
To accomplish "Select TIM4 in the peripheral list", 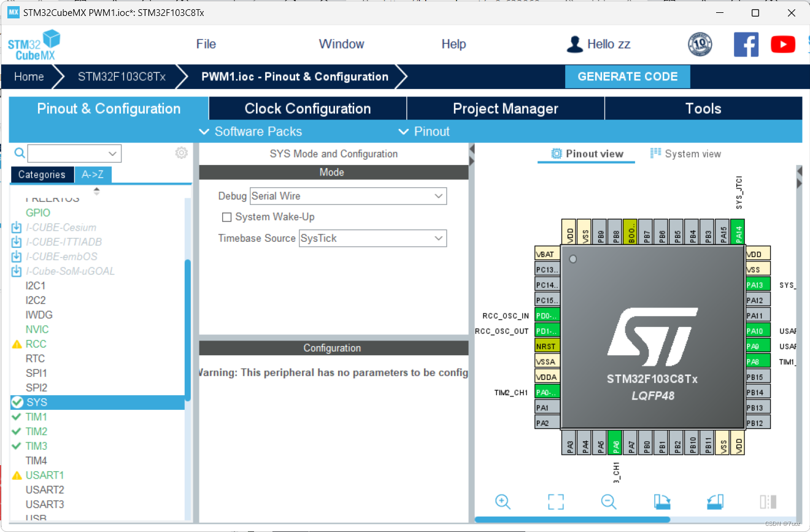I will [x=36, y=461].
